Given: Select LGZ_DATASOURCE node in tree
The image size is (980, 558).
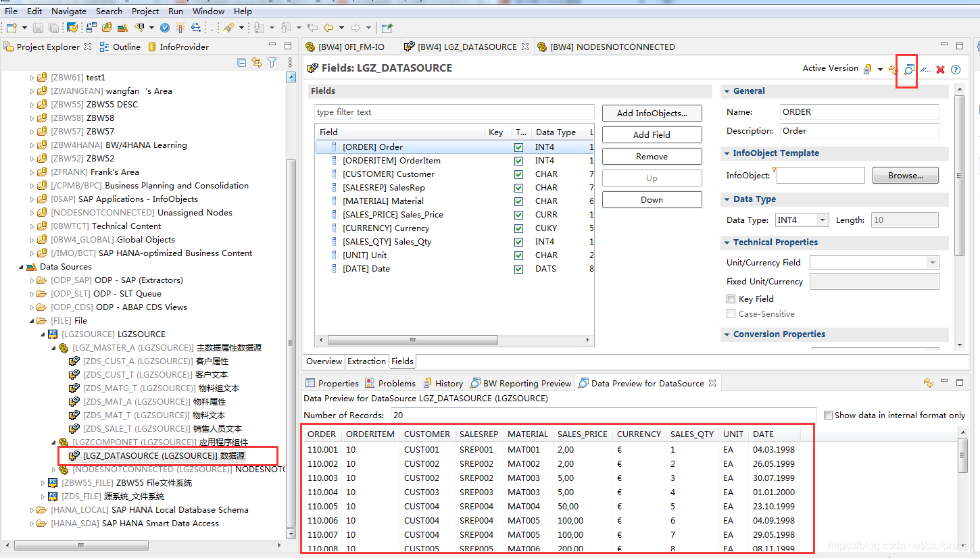Looking at the screenshot, I should (x=164, y=456).
